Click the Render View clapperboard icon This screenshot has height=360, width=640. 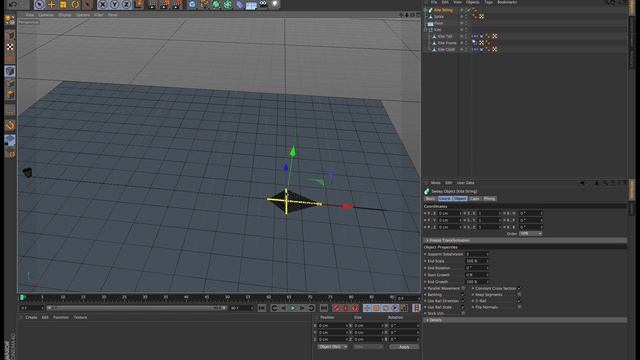153,4
